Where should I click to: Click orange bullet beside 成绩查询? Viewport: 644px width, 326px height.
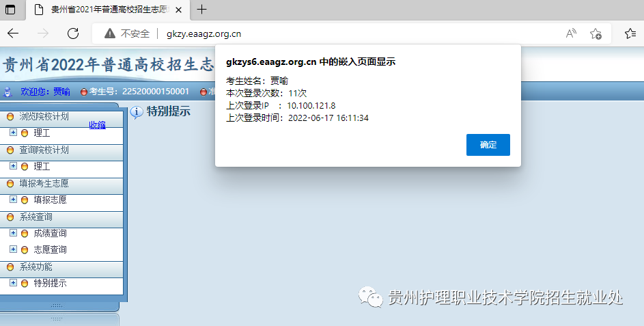(x=25, y=234)
